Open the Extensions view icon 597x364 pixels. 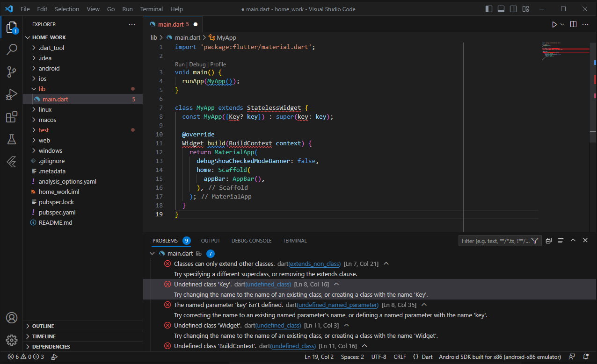pos(12,117)
